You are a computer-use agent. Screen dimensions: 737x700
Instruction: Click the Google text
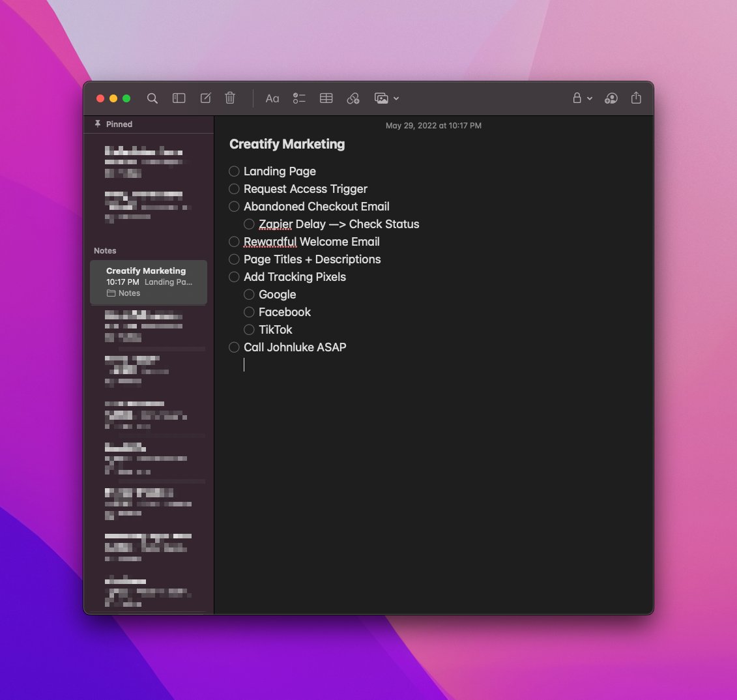click(278, 295)
